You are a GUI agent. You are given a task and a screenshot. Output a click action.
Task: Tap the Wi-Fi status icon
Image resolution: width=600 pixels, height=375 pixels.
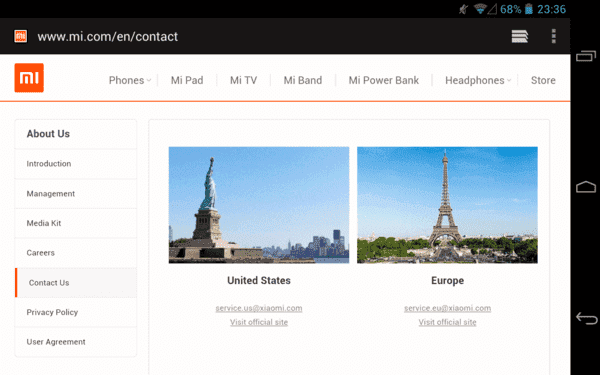point(480,9)
